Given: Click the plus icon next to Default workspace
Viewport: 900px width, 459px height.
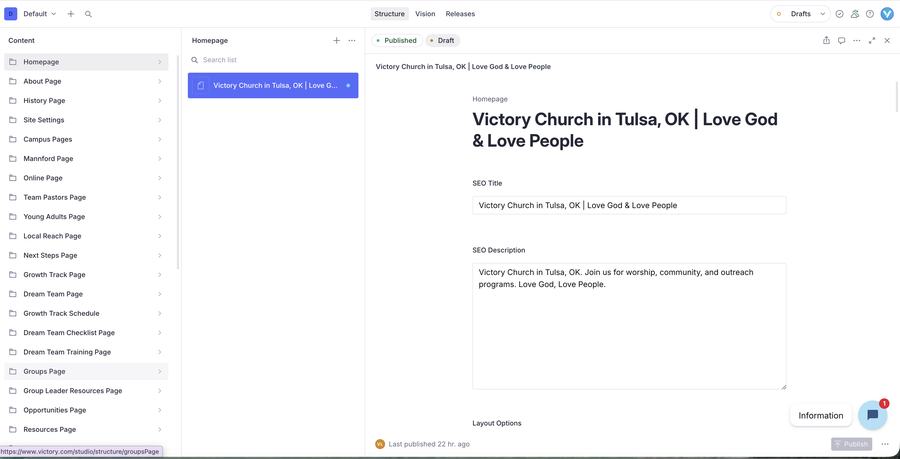Looking at the screenshot, I should point(71,14).
